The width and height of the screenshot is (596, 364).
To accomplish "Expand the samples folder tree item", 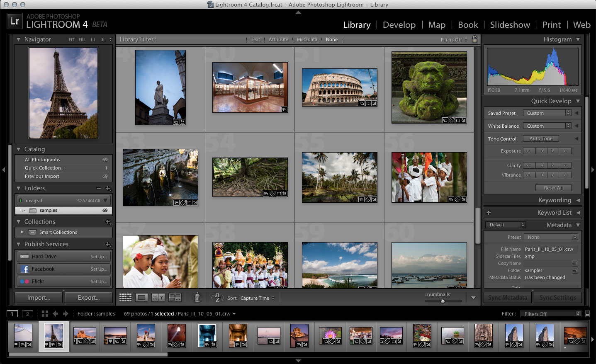I will pyautogui.click(x=23, y=211).
